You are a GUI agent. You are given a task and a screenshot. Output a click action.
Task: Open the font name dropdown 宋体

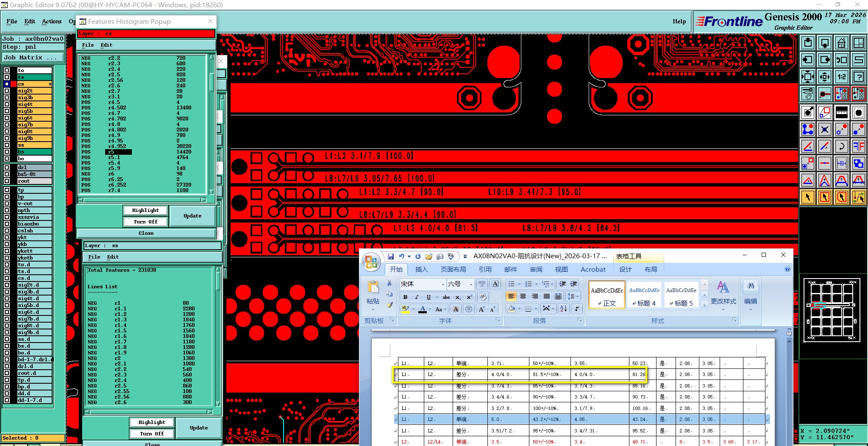coord(443,284)
